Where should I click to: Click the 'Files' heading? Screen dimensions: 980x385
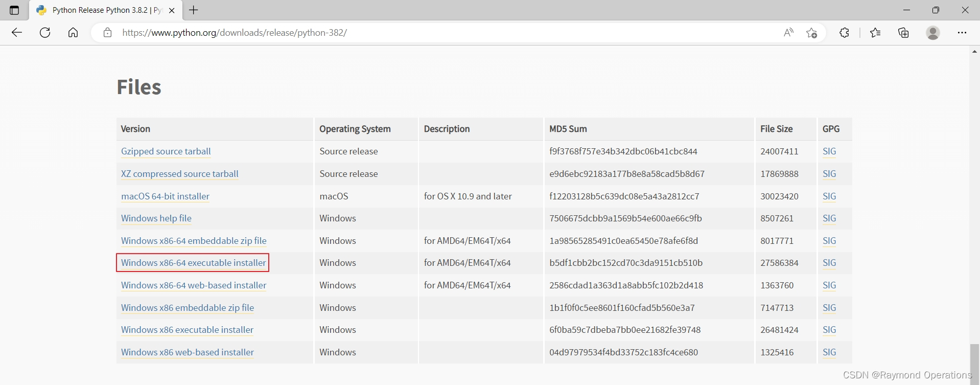[x=139, y=87]
